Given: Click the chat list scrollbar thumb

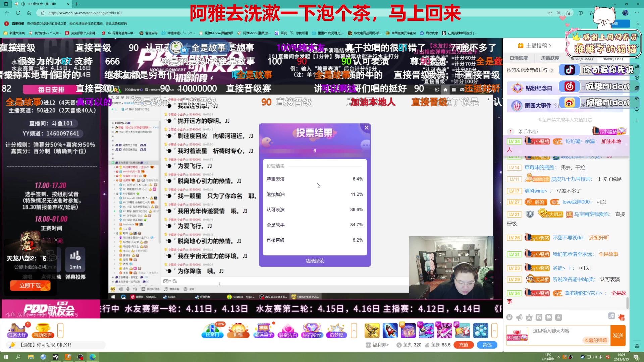Looking at the screenshot, I should coord(627,303).
